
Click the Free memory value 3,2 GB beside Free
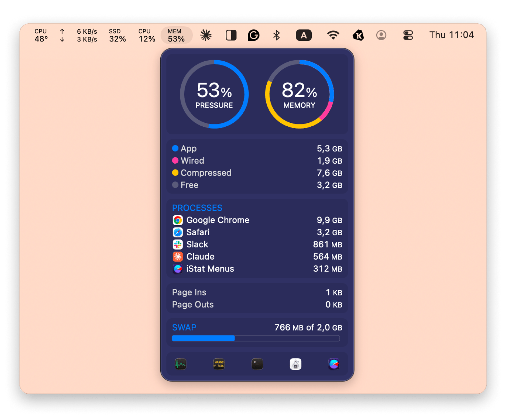(x=330, y=185)
